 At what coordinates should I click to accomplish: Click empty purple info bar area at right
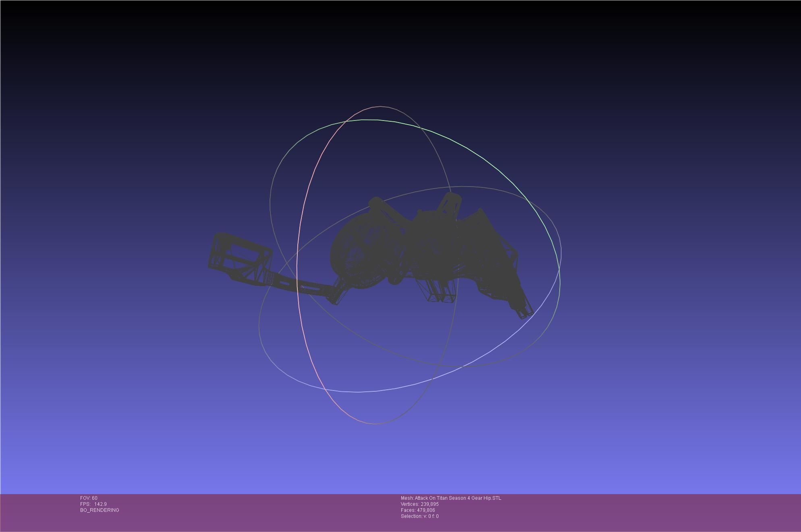[665, 512]
